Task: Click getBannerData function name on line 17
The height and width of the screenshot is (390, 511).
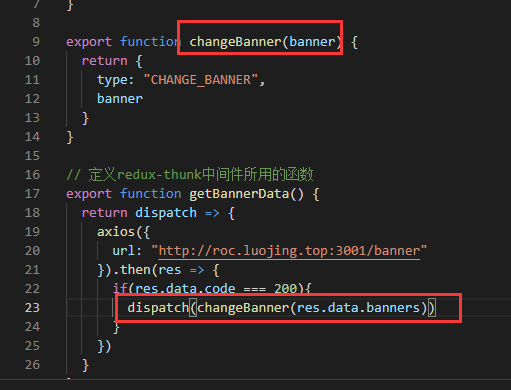Action: pyautogui.click(x=239, y=194)
